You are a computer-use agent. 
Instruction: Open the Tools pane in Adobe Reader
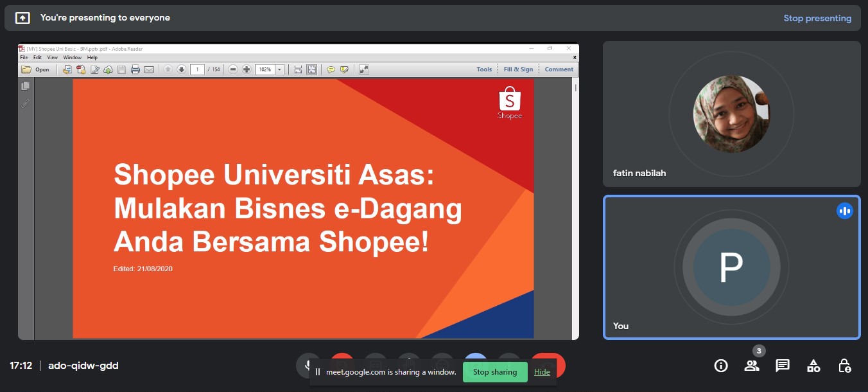[x=484, y=69]
